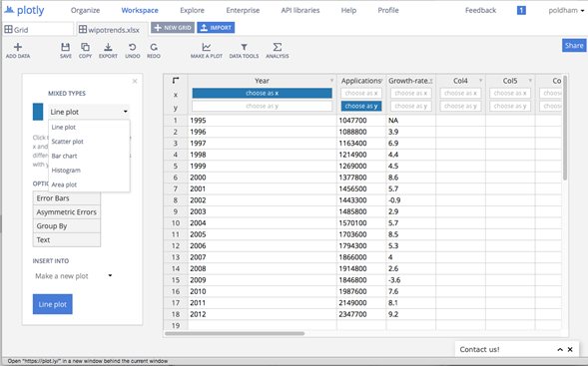Click the Share button
The height and width of the screenshot is (366, 588).
coord(574,46)
